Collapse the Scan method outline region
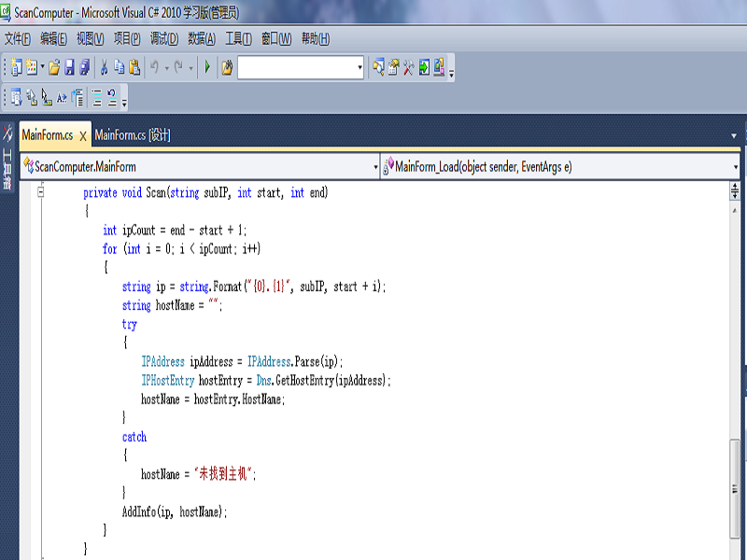The height and width of the screenshot is (560, 747). (x=40, y=192)
